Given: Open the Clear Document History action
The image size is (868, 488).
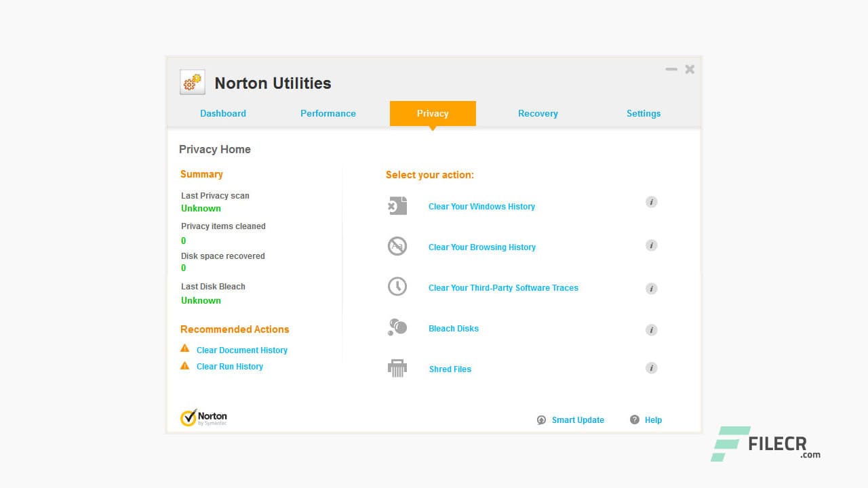Looking at the screenshot, I should 241,350.
